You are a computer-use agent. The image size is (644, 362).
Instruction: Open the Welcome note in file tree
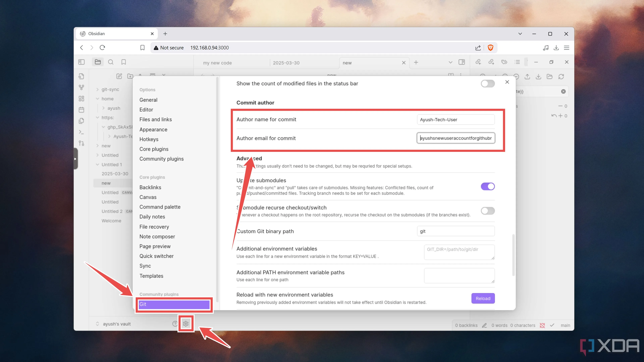tap(111, 221)
